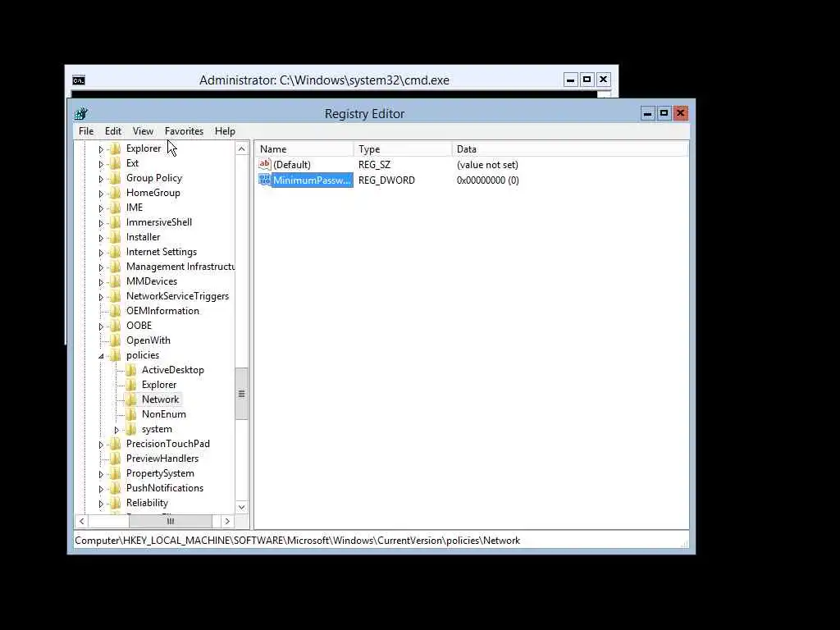Collapse the policies key
This screenshot has height=630, width=840.
(101, 356)
